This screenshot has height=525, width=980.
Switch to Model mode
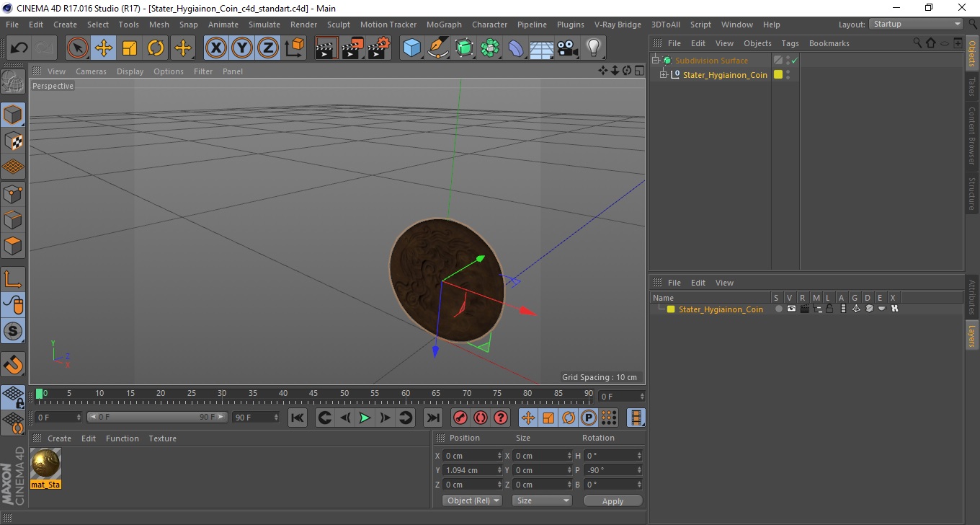[x=13, y=115]
